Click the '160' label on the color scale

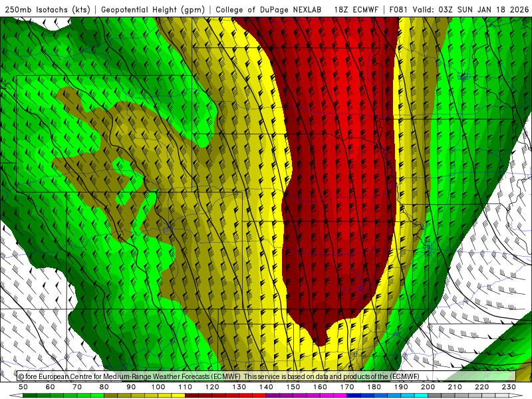click(320, 387)
